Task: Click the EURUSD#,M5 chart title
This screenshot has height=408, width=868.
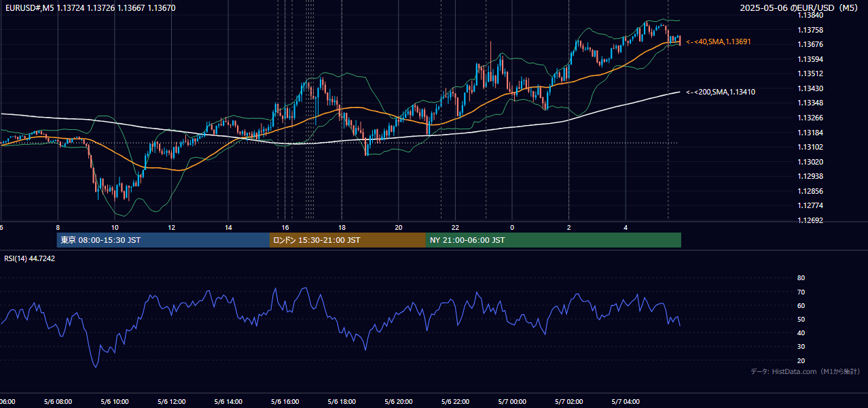Action: pyautogui.click(x=90, y=8)
